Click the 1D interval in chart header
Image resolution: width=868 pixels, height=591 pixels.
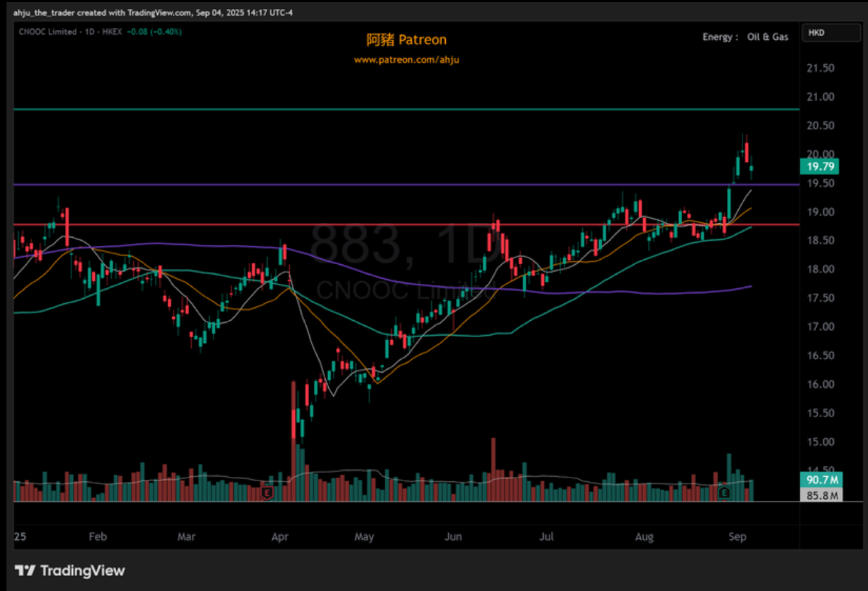90,32
